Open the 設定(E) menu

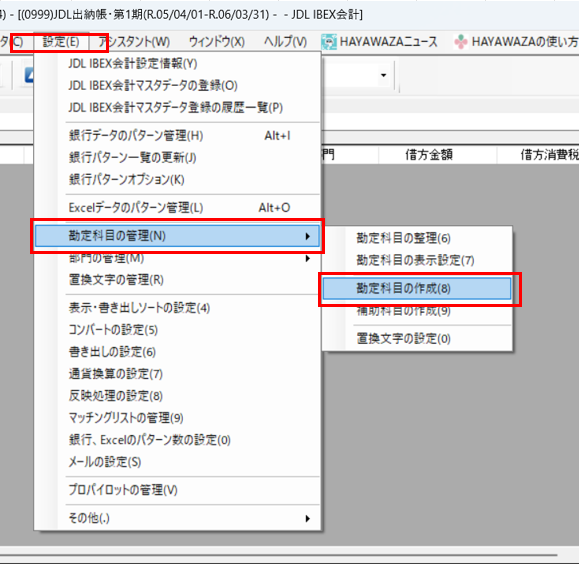[x=61, y=42]
